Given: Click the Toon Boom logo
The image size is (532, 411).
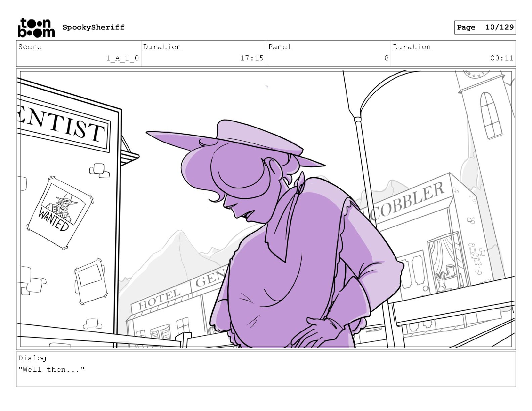Looking at the screenshot, I should (x=36, y=28).
